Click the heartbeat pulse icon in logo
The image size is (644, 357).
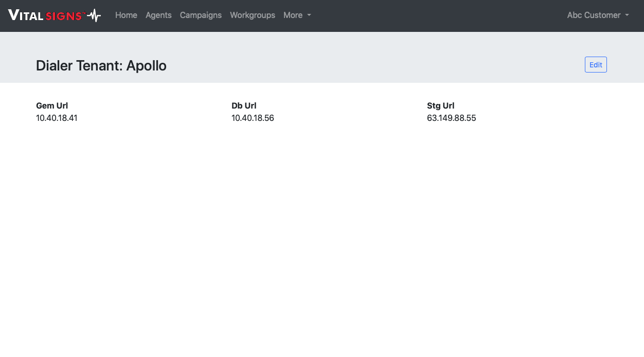pos(94,15)
